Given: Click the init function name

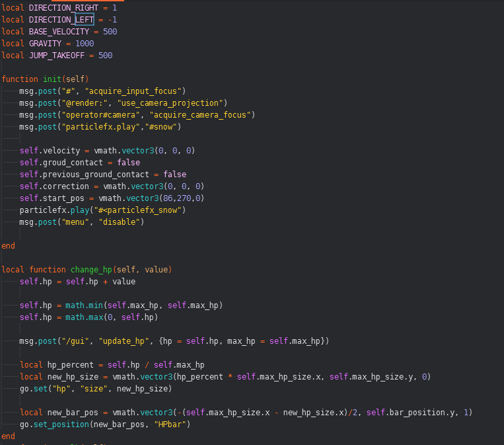Looking at the screenshot, I should tap(52, 79).
